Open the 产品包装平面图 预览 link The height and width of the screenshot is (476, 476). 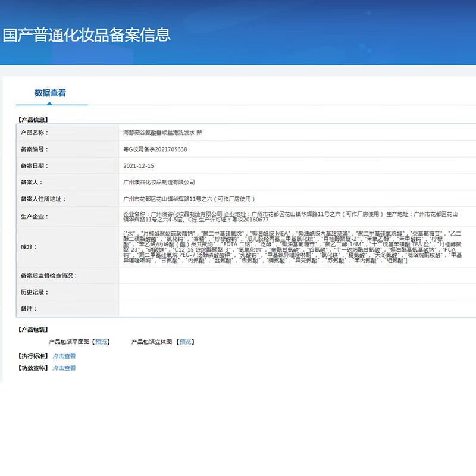click(102, 342)
